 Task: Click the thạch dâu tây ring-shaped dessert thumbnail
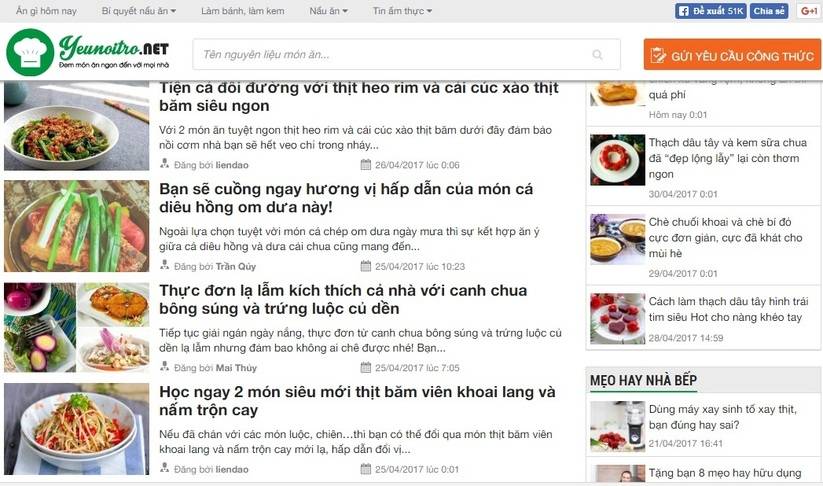(x=617, y=160)
